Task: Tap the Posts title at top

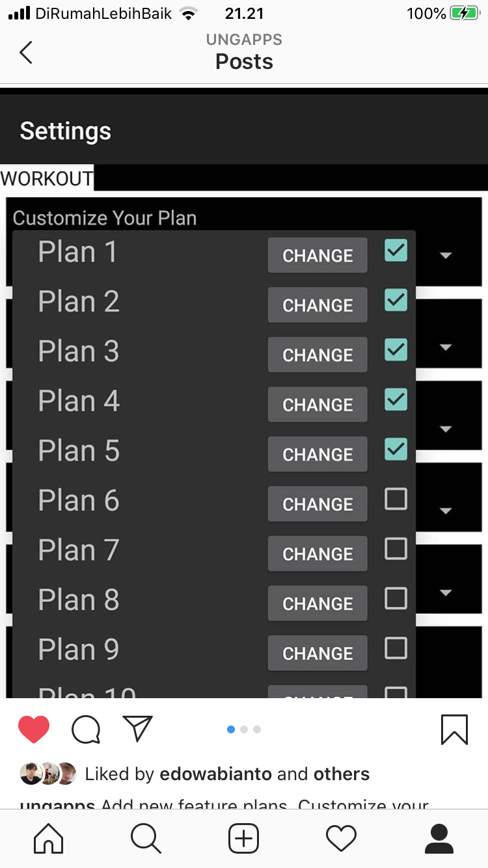Action: [243, 62]
